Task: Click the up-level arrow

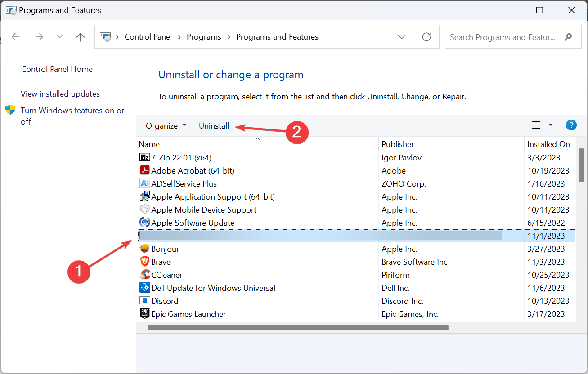Action: pyautogui.click(x=81, y=37)
